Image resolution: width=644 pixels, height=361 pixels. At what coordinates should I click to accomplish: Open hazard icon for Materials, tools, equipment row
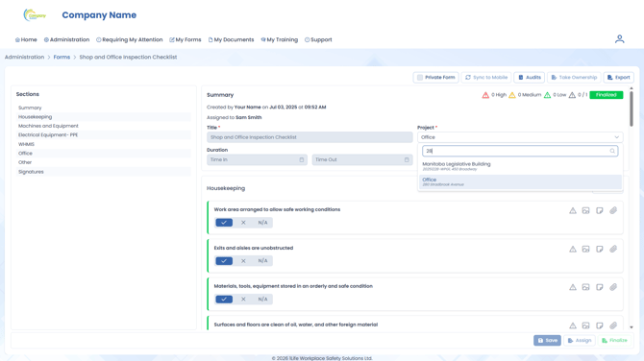573,287
